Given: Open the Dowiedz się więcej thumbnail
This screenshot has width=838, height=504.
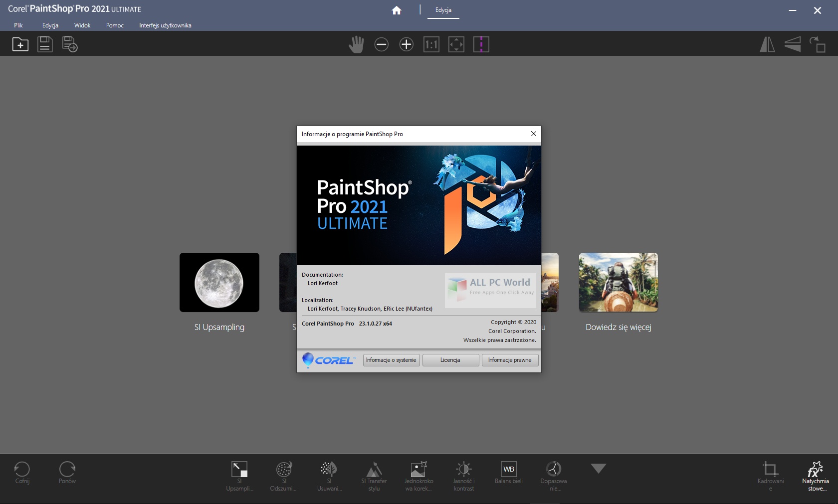Looking at the screenshot, I should pyautogui.click(x=619, y=282).
